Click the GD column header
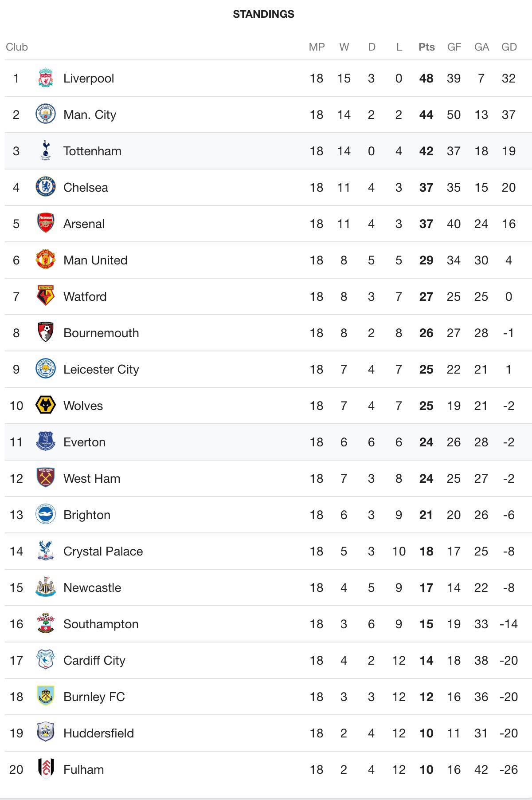The image size is (532, 800). (x=509, y=47)
